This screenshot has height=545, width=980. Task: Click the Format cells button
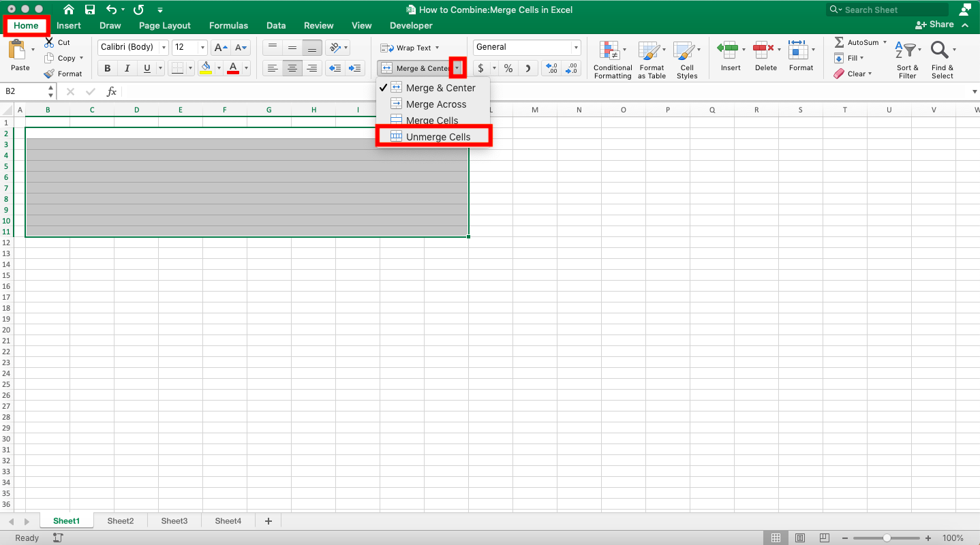801,55
